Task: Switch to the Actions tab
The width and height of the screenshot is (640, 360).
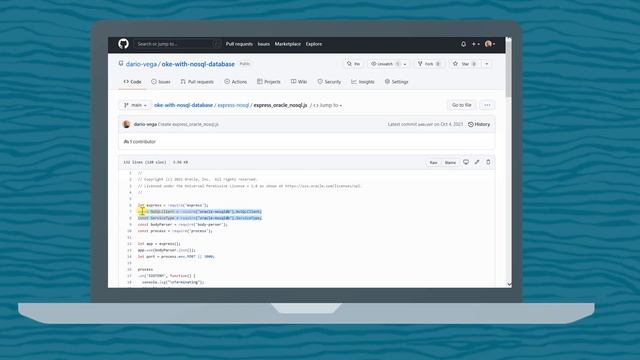Action: (x=236, y=82)
